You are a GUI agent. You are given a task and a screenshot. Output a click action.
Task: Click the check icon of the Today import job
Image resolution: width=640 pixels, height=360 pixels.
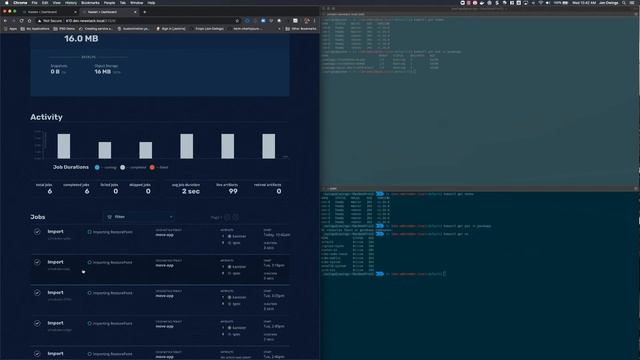click(37, 232)
